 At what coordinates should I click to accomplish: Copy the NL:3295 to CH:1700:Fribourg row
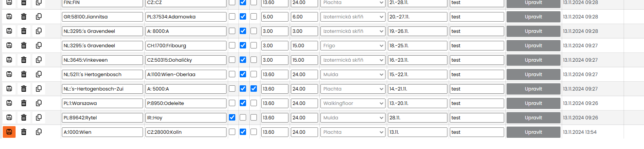click(x=39, y=45)
